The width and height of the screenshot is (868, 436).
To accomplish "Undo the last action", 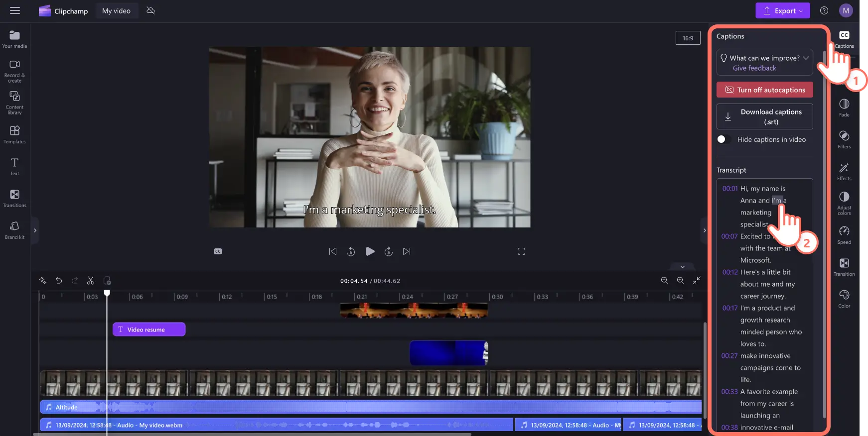I will [x=59, y=281].
